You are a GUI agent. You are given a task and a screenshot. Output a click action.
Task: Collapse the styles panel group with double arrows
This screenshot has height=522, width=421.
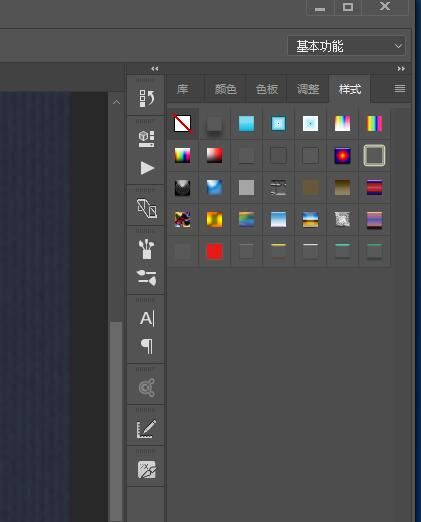click(401, 69)
